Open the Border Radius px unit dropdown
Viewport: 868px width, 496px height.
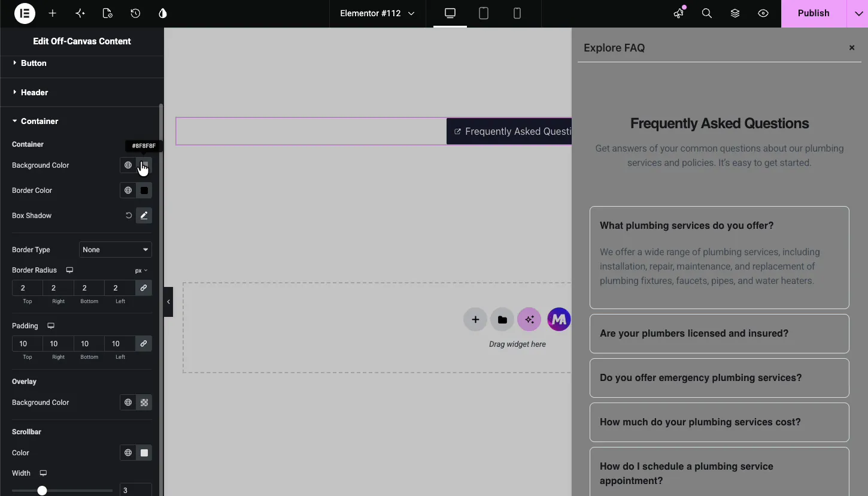tap(141, 271)
